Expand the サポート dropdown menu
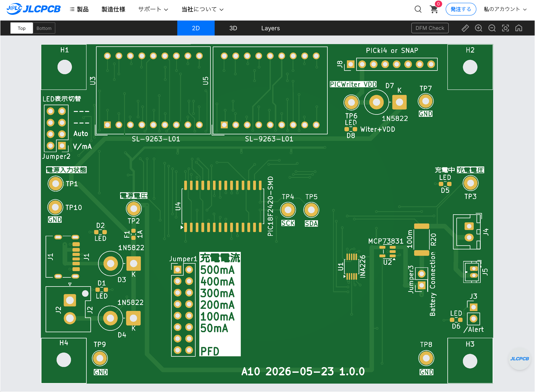This screenshot has height=392, width=535. coord(153,9)
